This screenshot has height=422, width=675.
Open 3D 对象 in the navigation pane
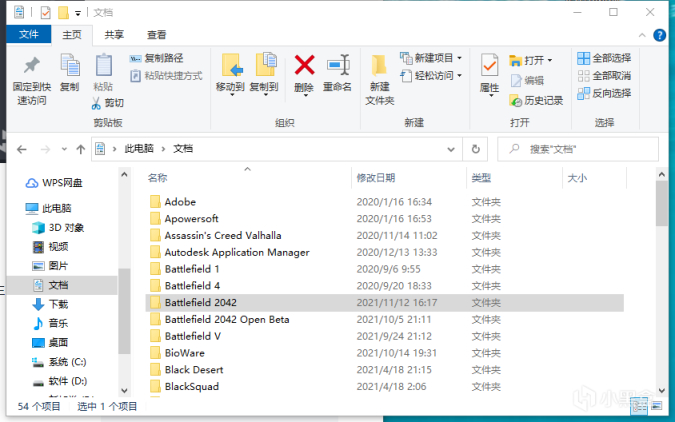click(x=59, y=227)
